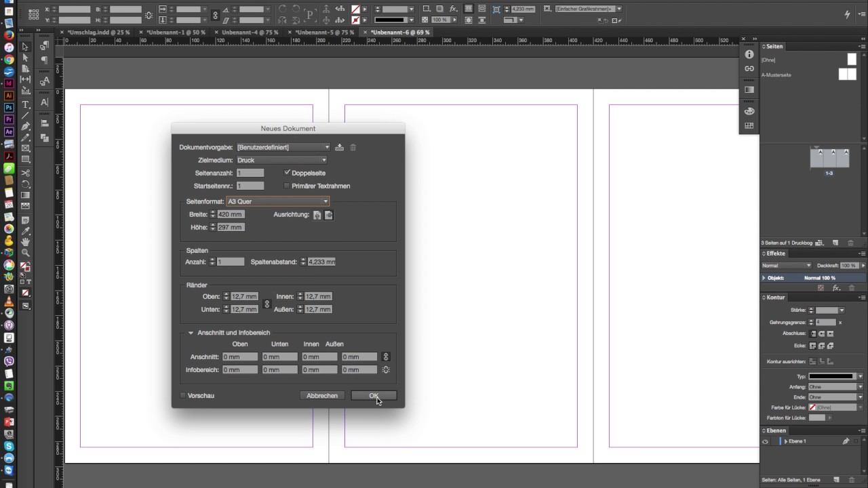
Task: Select the Type tool
Action: point(25,104)
